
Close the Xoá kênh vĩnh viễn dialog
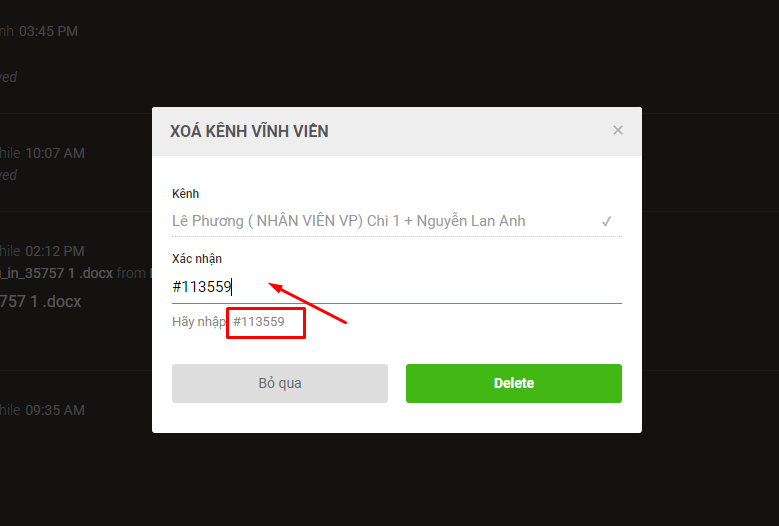618,130
